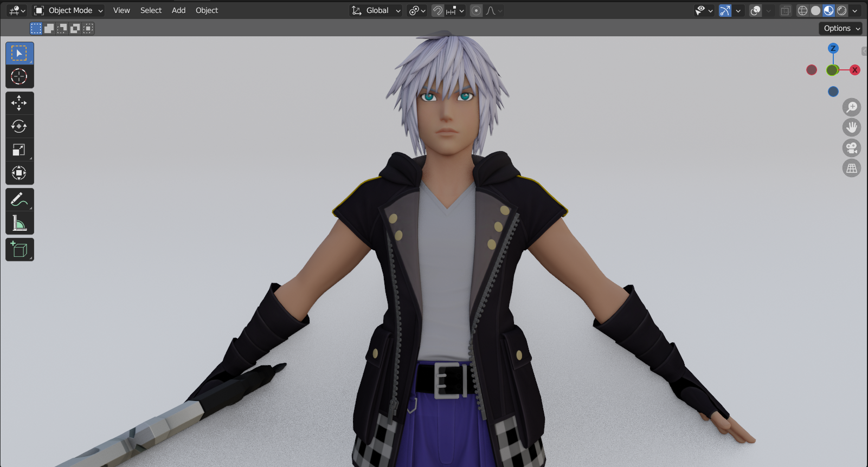Click the negative X axis gizmo dot
The image size is (868, 467).
click(812, 70)
